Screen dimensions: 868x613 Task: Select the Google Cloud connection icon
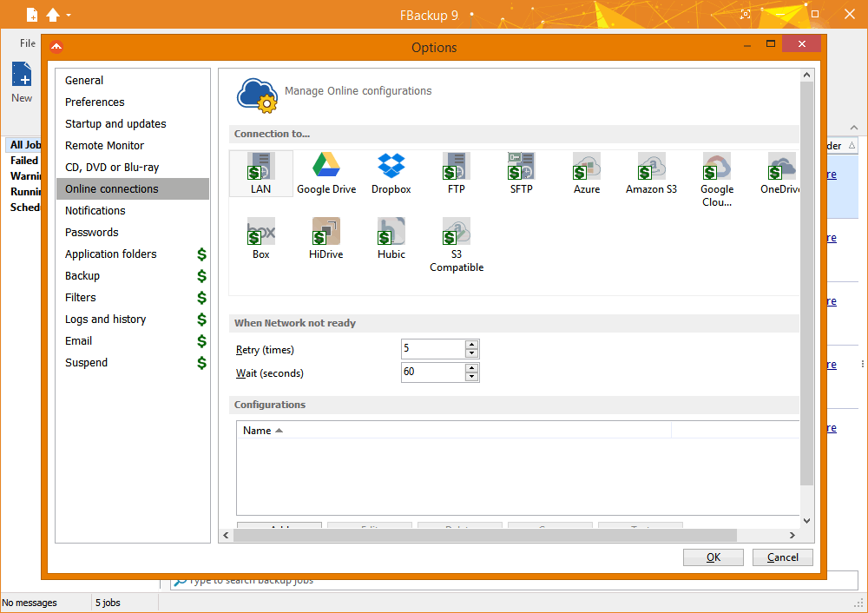point(717,180)
